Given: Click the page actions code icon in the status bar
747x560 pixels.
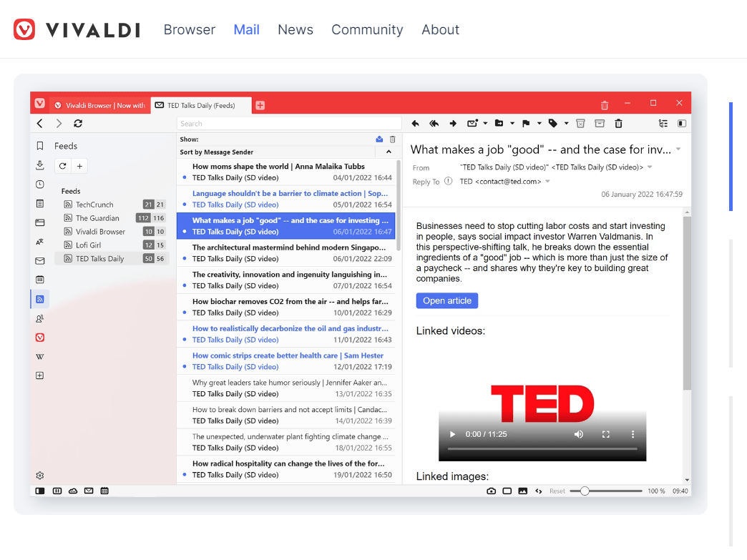Looking at the screenshot, I should tap(539, 491).
